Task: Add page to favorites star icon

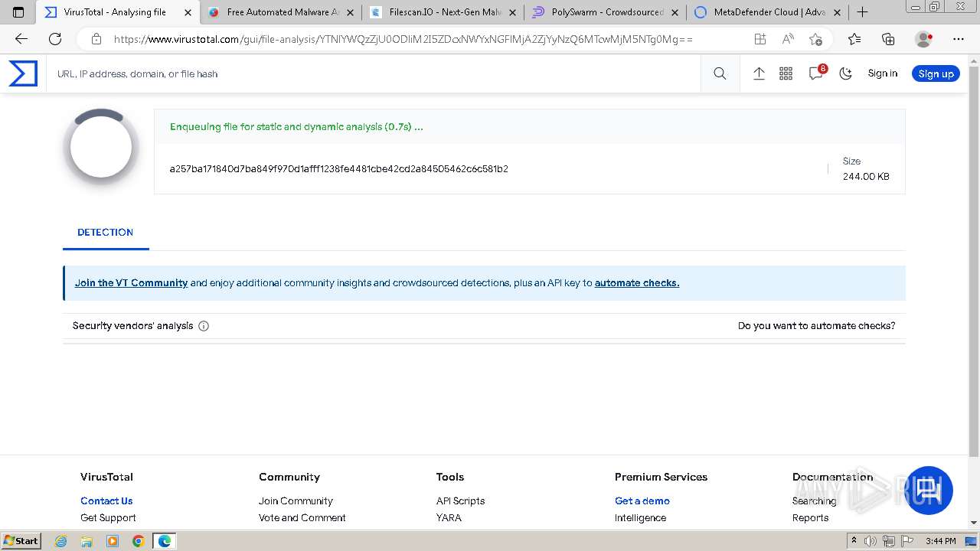Action: (816, 39)
